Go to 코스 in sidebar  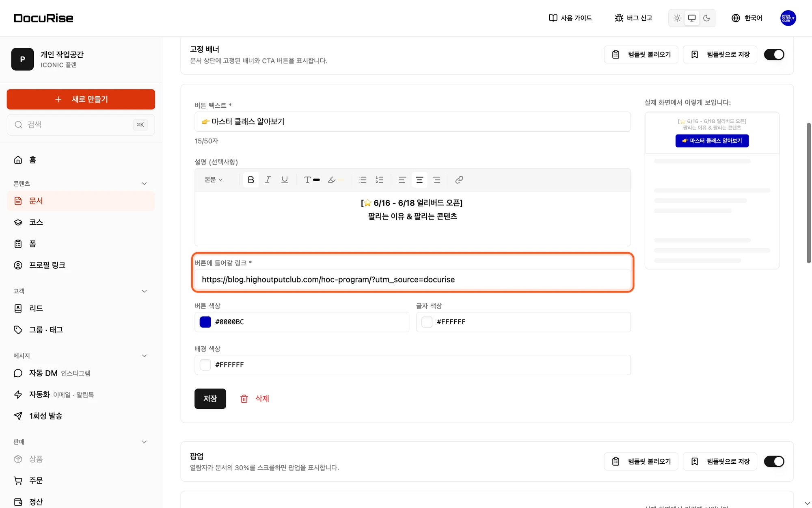tap(81, 222)
